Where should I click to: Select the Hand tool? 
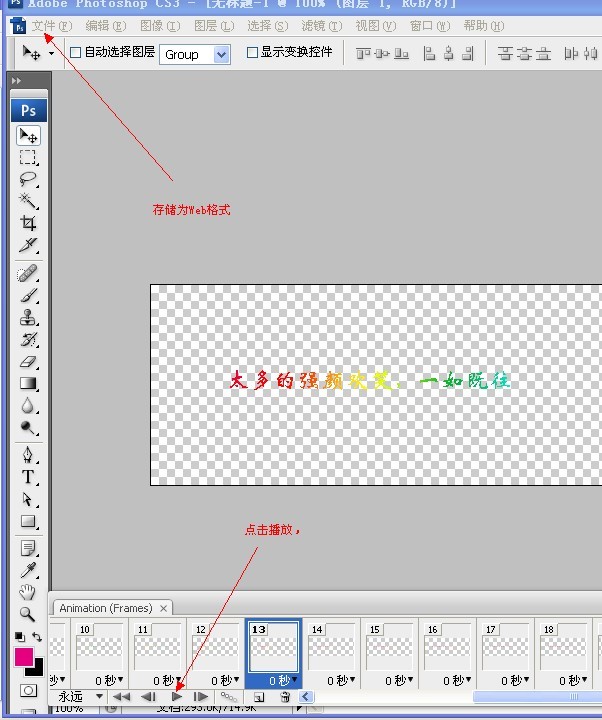point(28,592)
